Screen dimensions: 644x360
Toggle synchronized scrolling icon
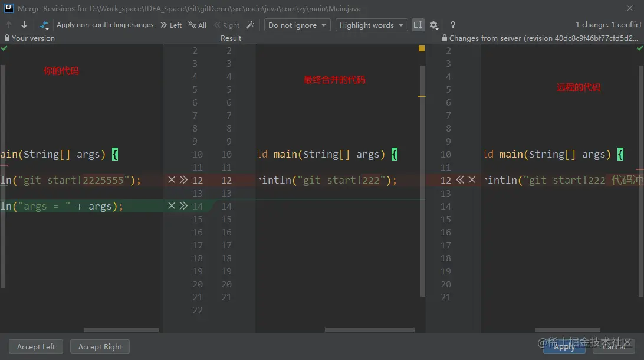point(418,25)
